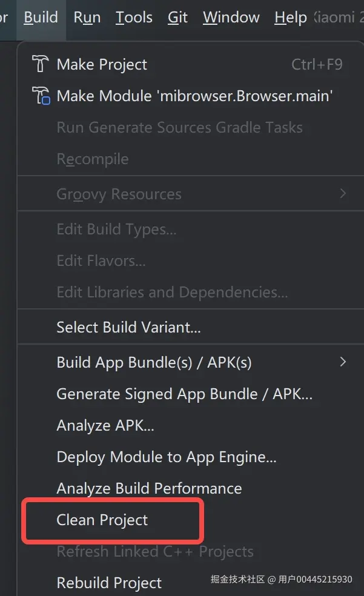
Task: Click the Make Module hammer icon
Action: pos(41,96)
